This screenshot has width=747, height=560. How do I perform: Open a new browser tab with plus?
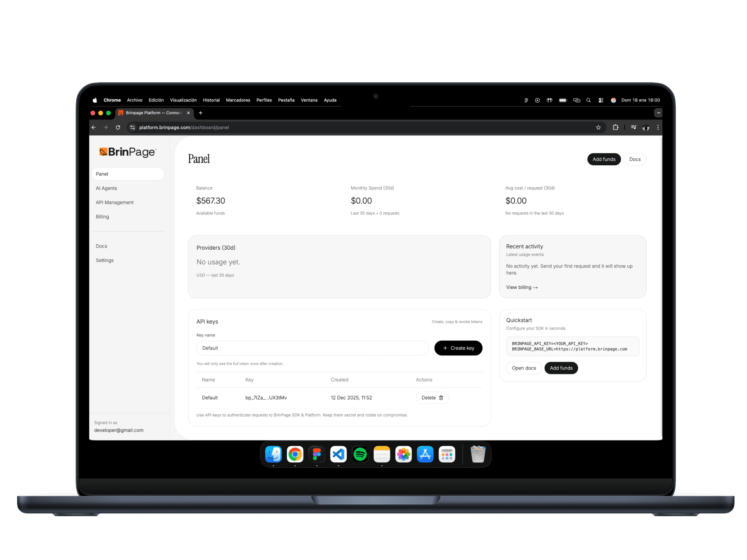click(x=200, y=113)
